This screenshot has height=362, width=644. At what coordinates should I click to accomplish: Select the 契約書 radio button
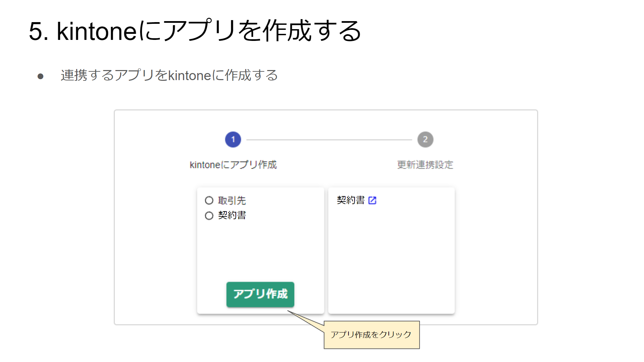click(209, 216)
